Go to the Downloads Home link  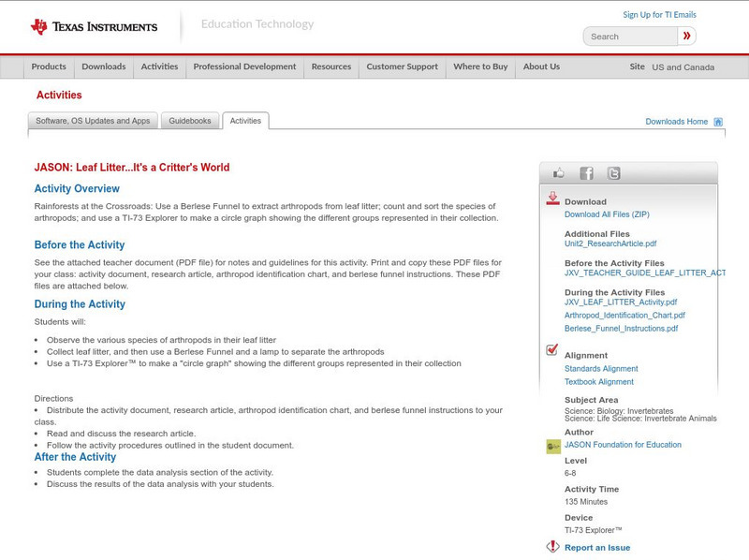676,122
